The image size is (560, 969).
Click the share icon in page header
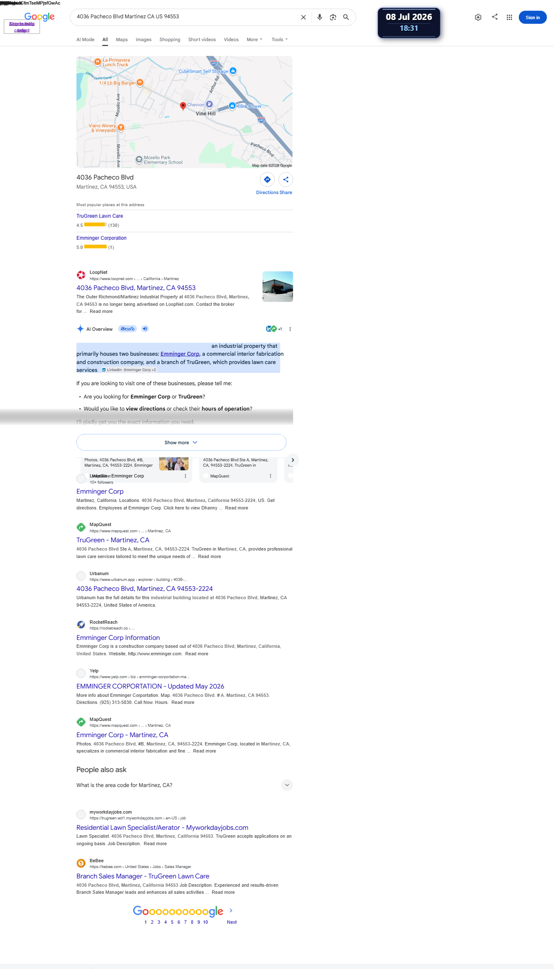click(495, 17)
